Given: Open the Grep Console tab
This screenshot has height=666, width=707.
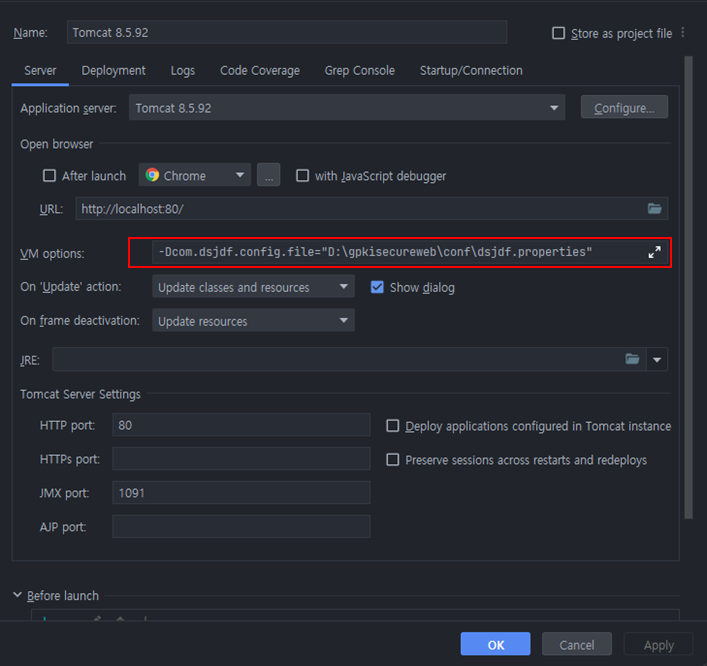Looking at the screenshot, I should [x=359, y=71].
